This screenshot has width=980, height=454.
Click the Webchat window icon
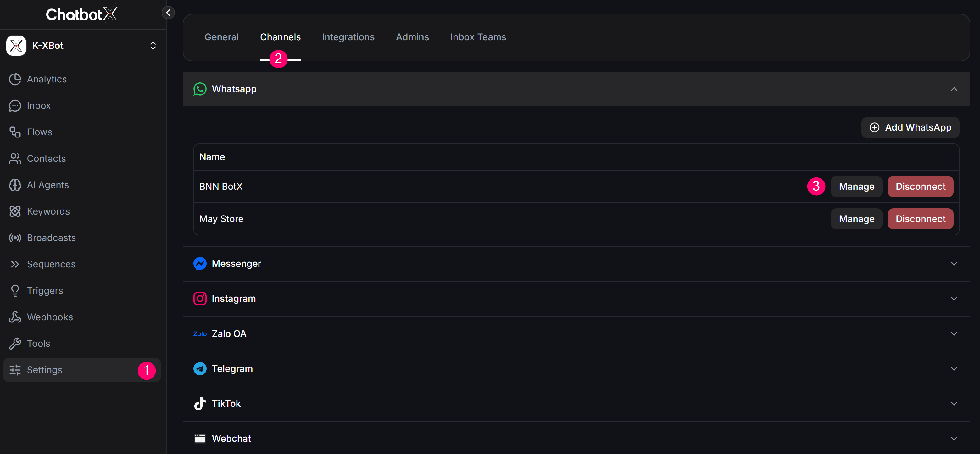click(x=200, y=438)
